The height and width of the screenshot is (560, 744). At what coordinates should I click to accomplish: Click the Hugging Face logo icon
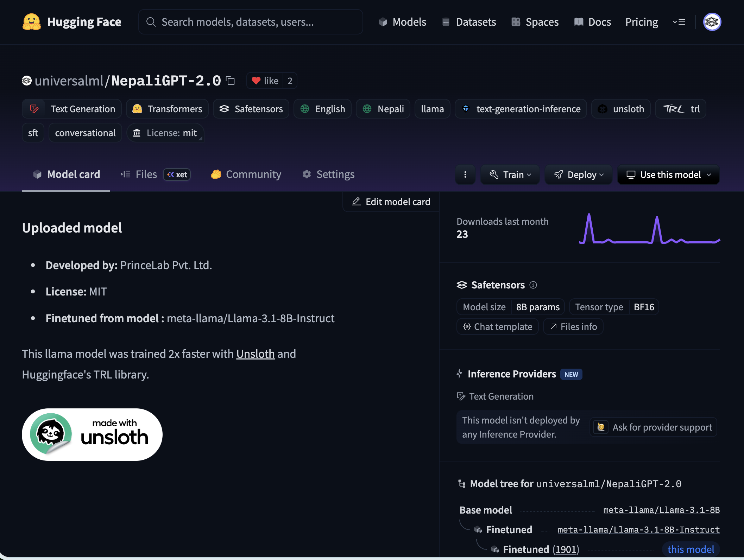(31, 22)
